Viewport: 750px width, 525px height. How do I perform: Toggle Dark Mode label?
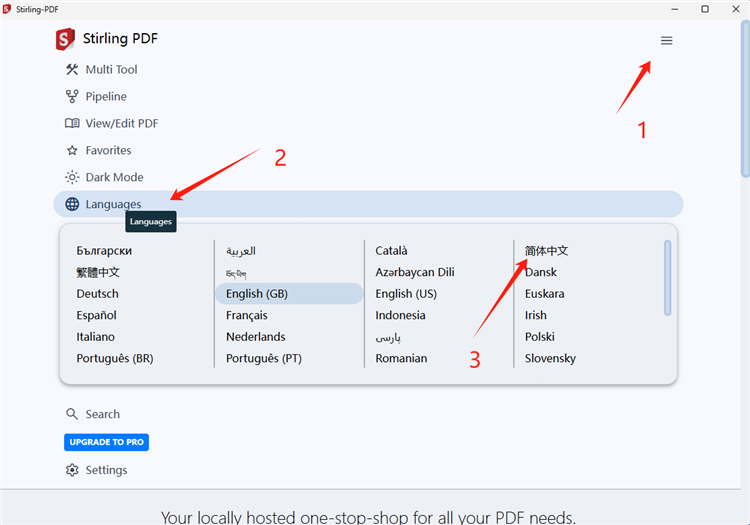(114, 177)
